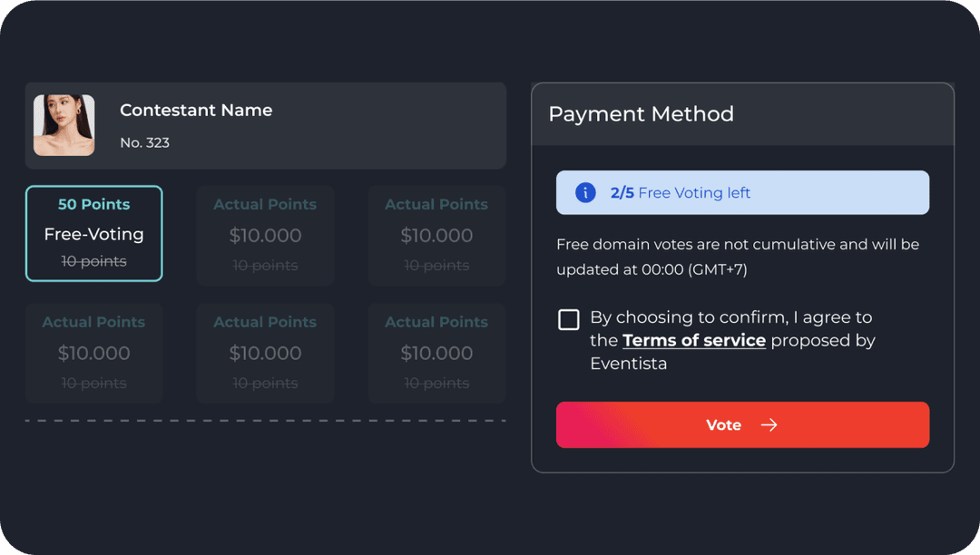Screen dimensions: 980x555
Task: Select the bottom-row middle Actual Points card
Action: tap(265, 353)
